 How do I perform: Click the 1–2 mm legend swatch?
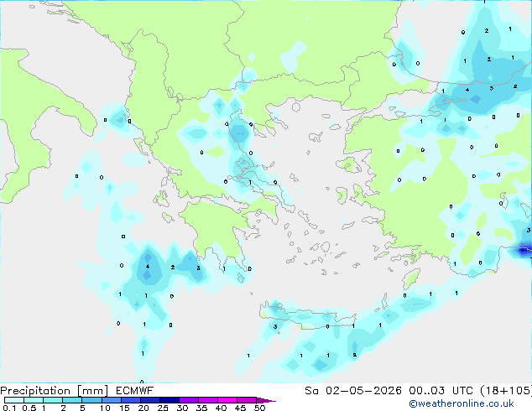pyautogui.click(x=53, y=400)
